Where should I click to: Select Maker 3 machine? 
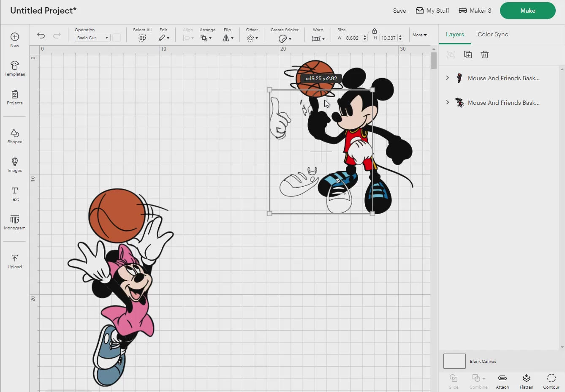tap(475, 11)
